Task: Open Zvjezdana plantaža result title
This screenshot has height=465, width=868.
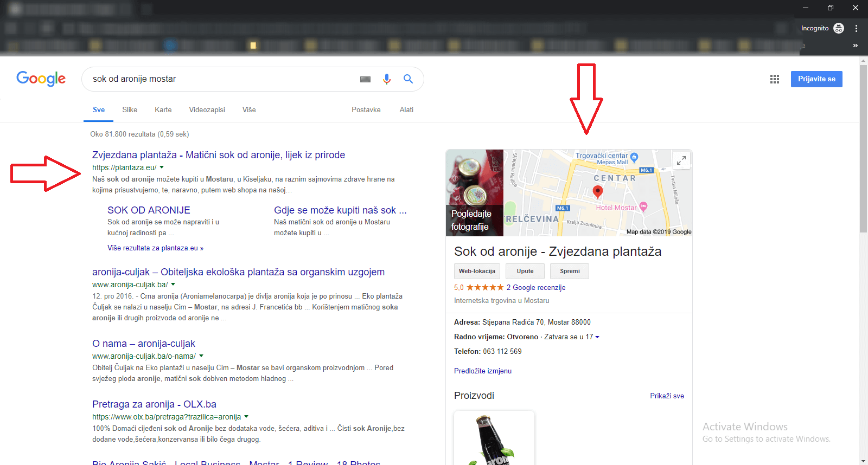Action: pos(219,155)
